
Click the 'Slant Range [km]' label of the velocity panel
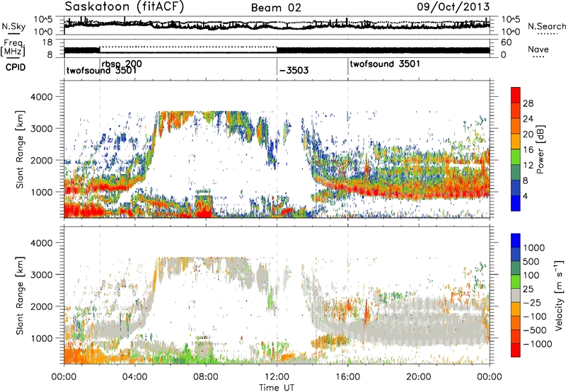(x=20, y=296)
